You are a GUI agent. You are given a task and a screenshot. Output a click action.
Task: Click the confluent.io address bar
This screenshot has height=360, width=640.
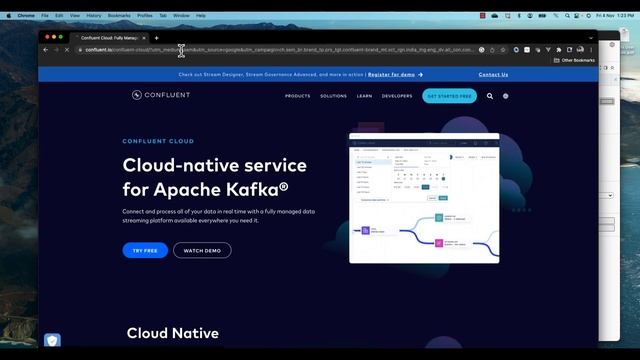tap(279, 50)
